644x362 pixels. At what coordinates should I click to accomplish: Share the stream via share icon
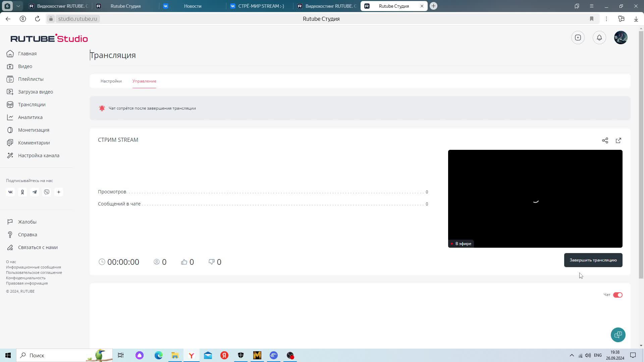point(605,140)
